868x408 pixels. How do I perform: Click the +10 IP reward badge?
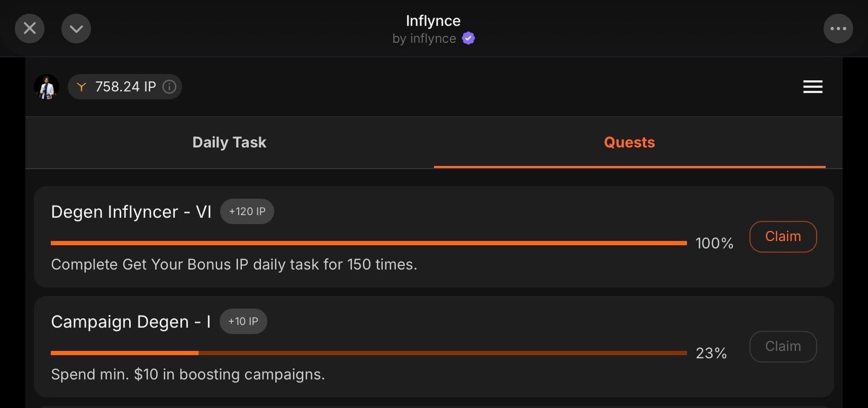[x=243, y=321]
